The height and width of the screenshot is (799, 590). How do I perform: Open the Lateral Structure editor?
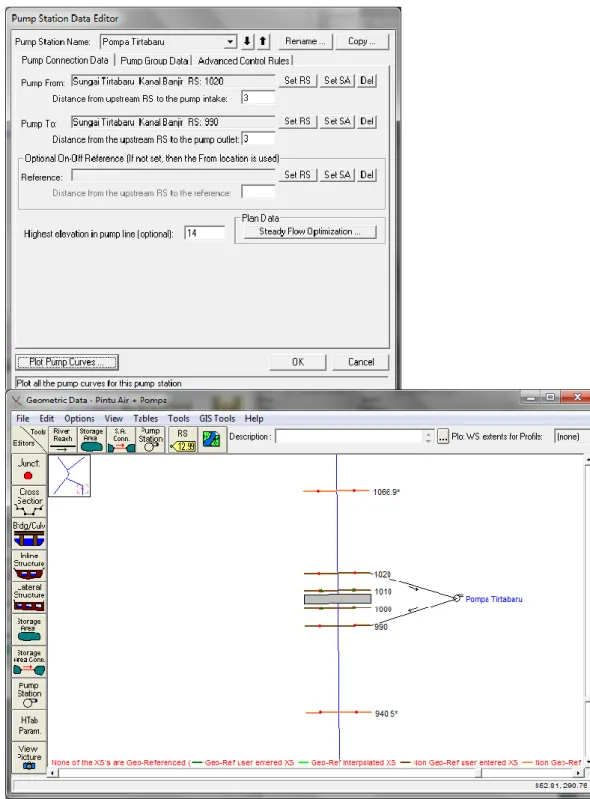click(29, 597)
